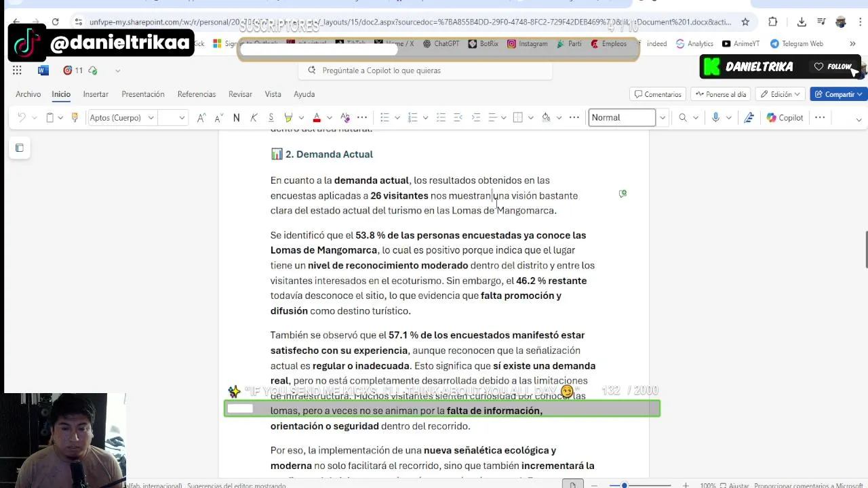The width and height of the screenshot is (868, 488).
Task: Open the Telegram Web bookmark
Action: pyautogui.click(x=797, y=43)
